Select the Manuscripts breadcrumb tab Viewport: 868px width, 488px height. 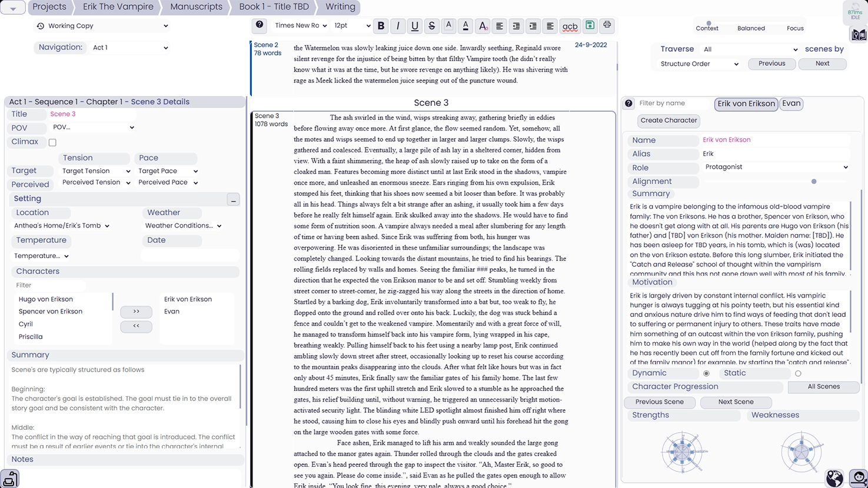pyautogui.click(x=196, y=7)
